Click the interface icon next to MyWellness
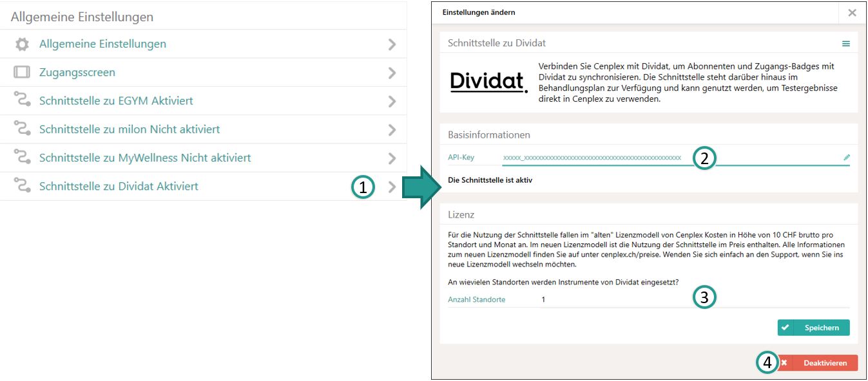The image size is (868, 381). pyautogui.click(x=22, y=158)
